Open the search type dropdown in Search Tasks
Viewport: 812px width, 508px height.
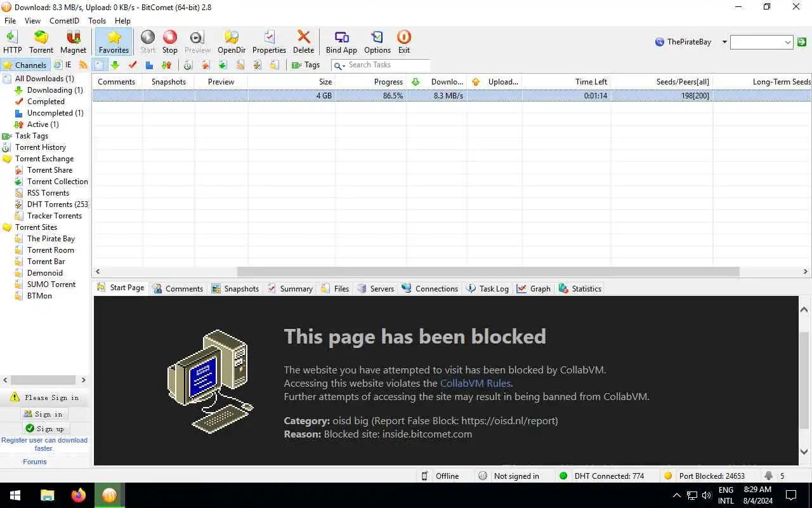339,65
